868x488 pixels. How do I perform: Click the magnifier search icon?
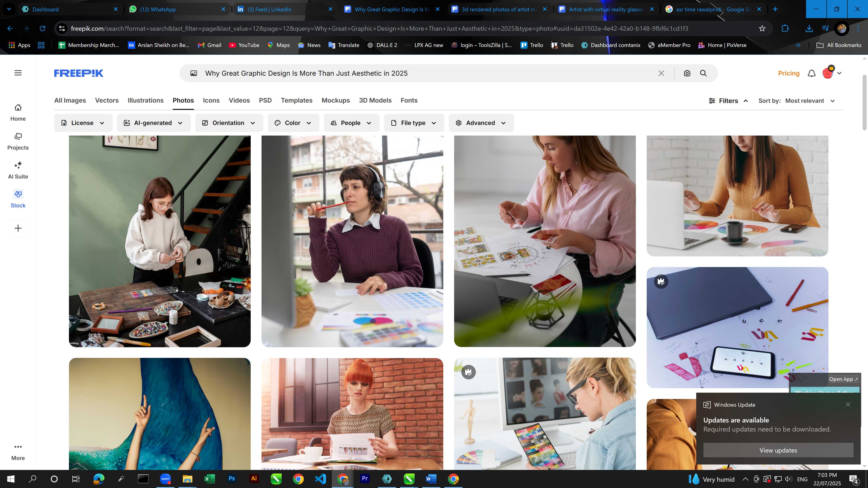click(x=703, y=73)
